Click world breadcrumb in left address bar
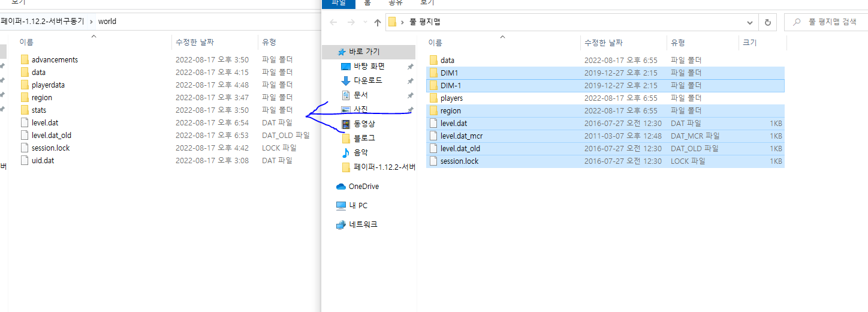 click(107, 21)
